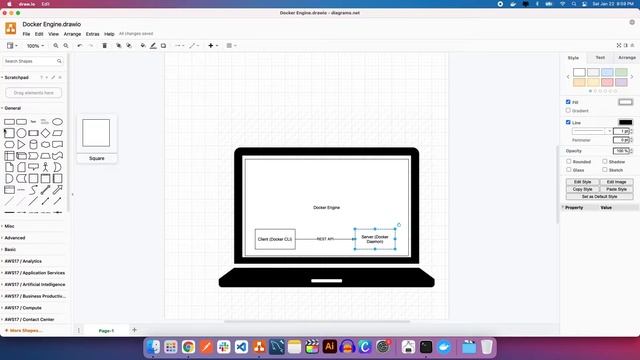Click the Paste Style button
This screenshot has width=640, height=360.
(616, 189)
